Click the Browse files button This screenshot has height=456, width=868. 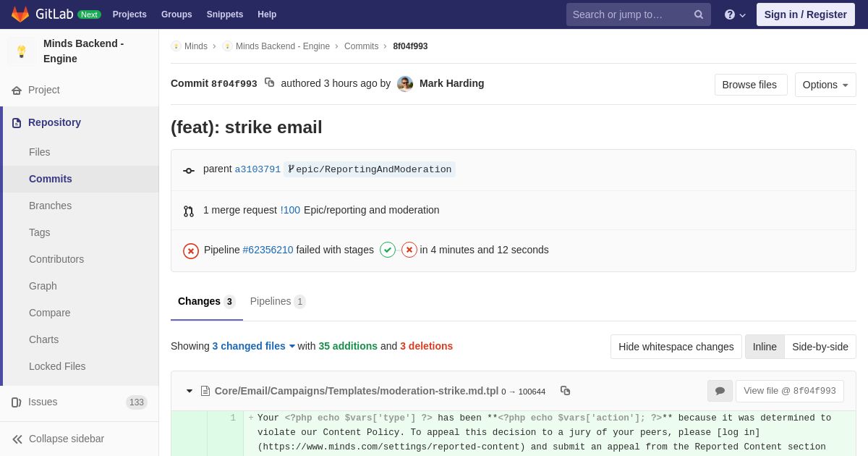point(750,85)
